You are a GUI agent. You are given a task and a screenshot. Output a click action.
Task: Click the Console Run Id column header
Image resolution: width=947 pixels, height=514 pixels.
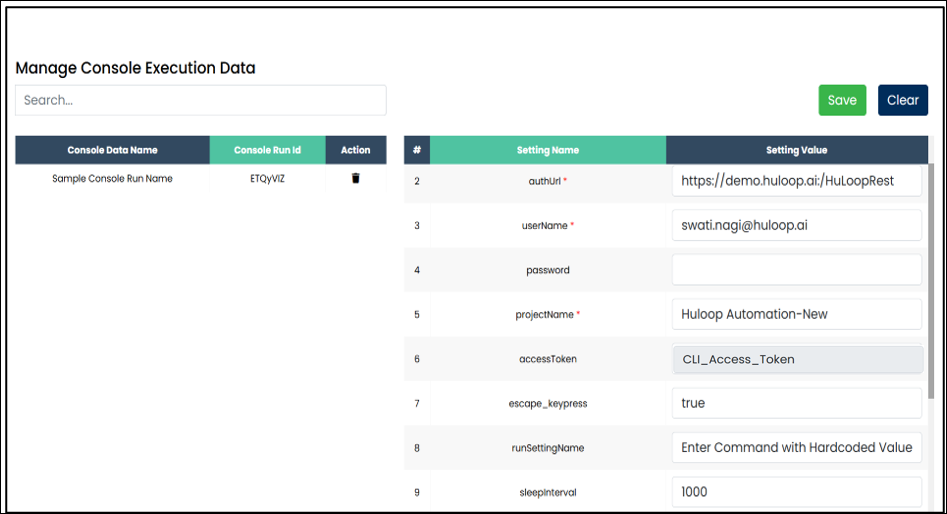267,150
